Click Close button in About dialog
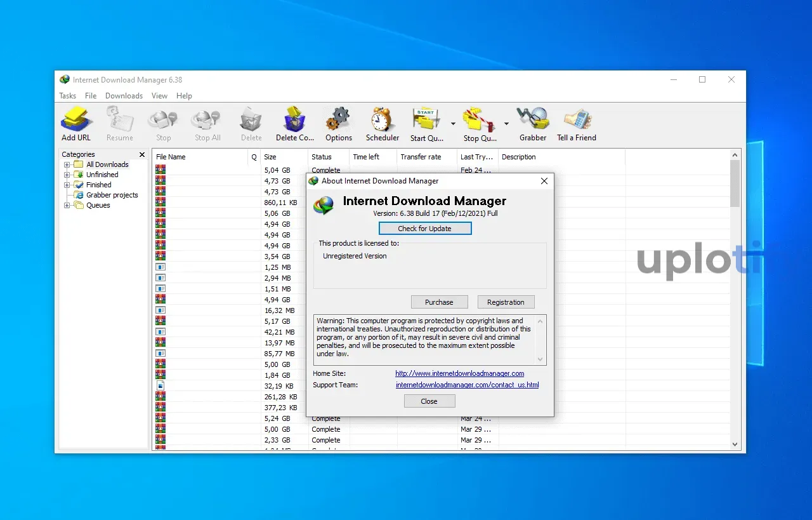Screen dimensions: 812x520 click(x=429, y=401)
